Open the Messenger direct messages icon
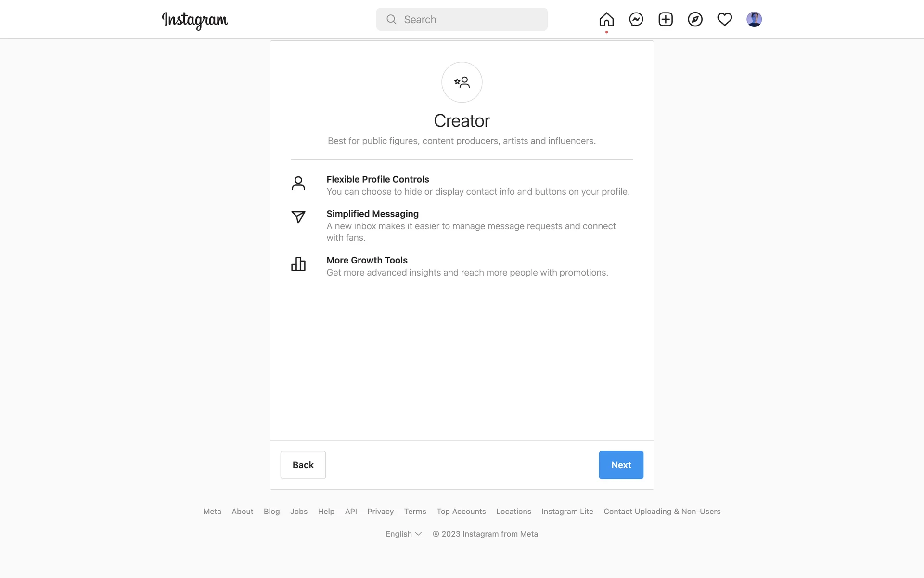 coord(636,20)
